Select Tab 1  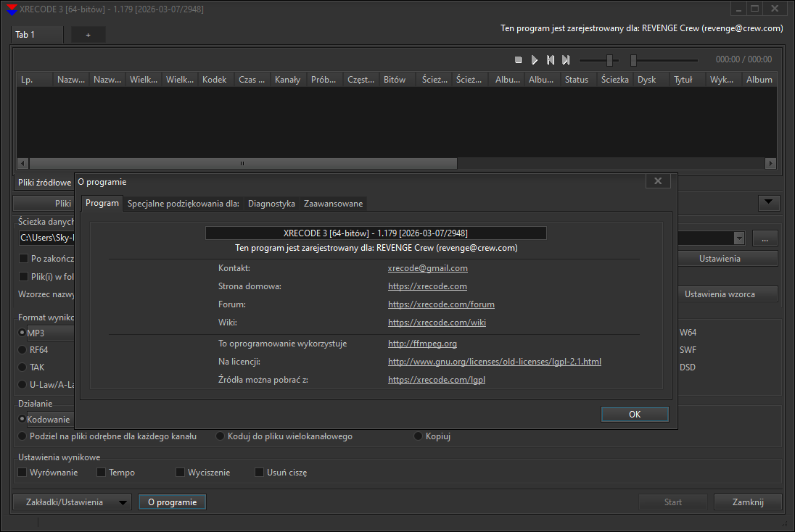36,35
